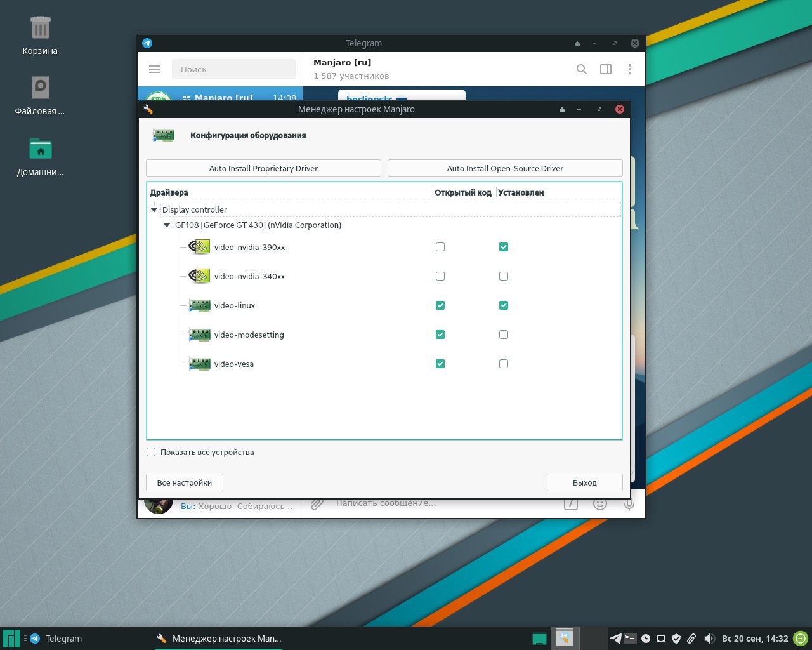Screen dimensions: 812x650
Task: Switch to Менеджер настроек Manjaro taskbar item
Action: [x=219, y=639]
